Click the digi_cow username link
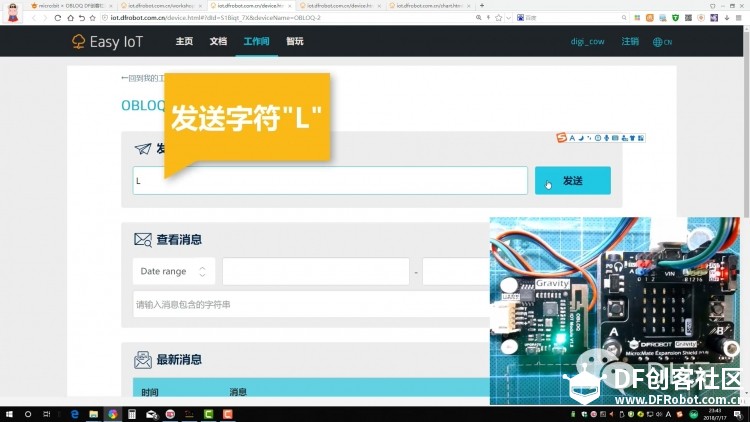This screenshot has width=750, height=422. (587, 42)
